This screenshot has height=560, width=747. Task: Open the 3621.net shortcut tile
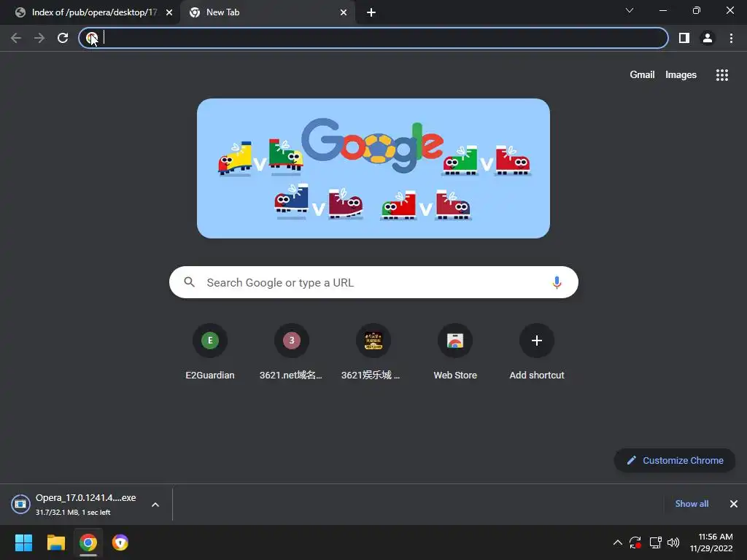292,351
